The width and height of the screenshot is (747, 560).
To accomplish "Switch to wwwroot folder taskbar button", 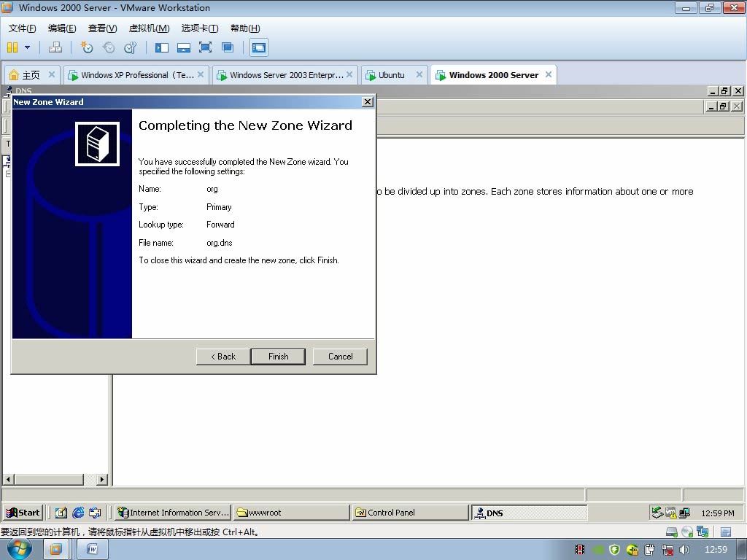I will click(x=292, y=513).
